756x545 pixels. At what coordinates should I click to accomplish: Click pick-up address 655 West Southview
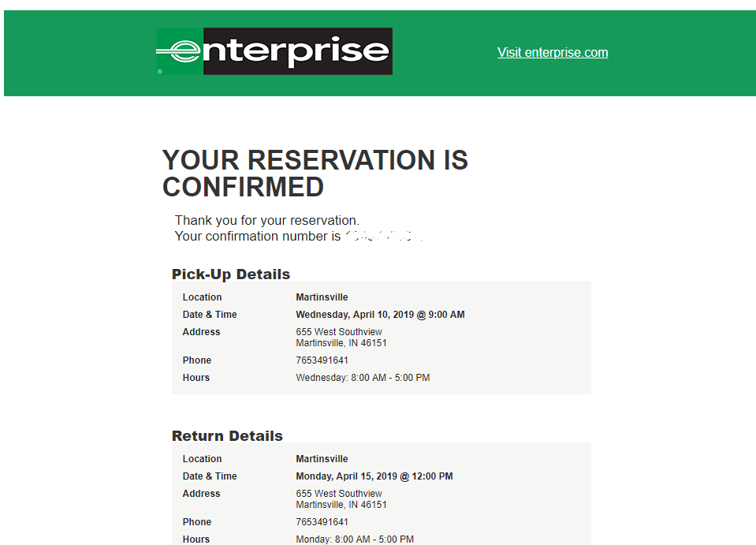coord(338,332)
